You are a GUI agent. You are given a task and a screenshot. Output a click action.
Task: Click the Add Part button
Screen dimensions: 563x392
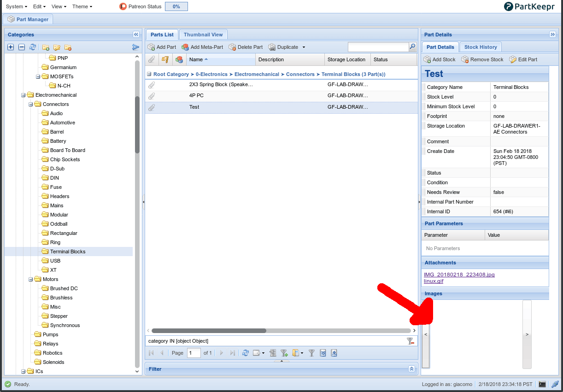pos(162,47)
